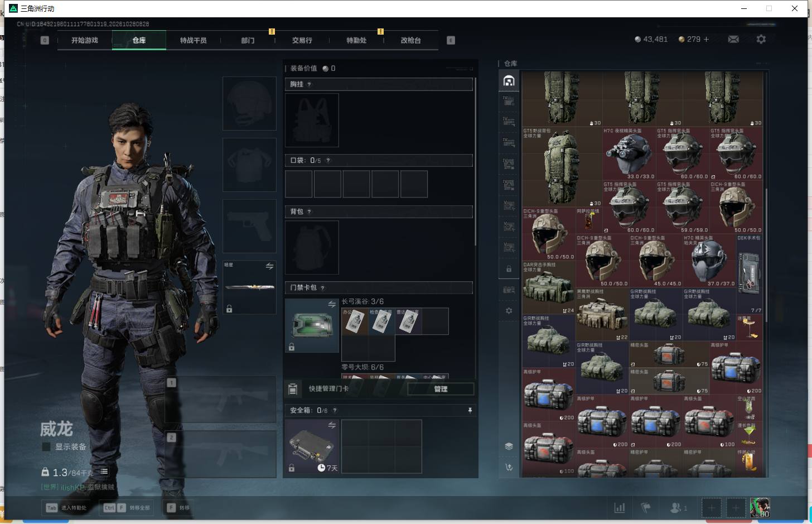Click the flag icon in bottom bar
The image size is (812, 524).
pyautogui.click(x=646, y=508)
